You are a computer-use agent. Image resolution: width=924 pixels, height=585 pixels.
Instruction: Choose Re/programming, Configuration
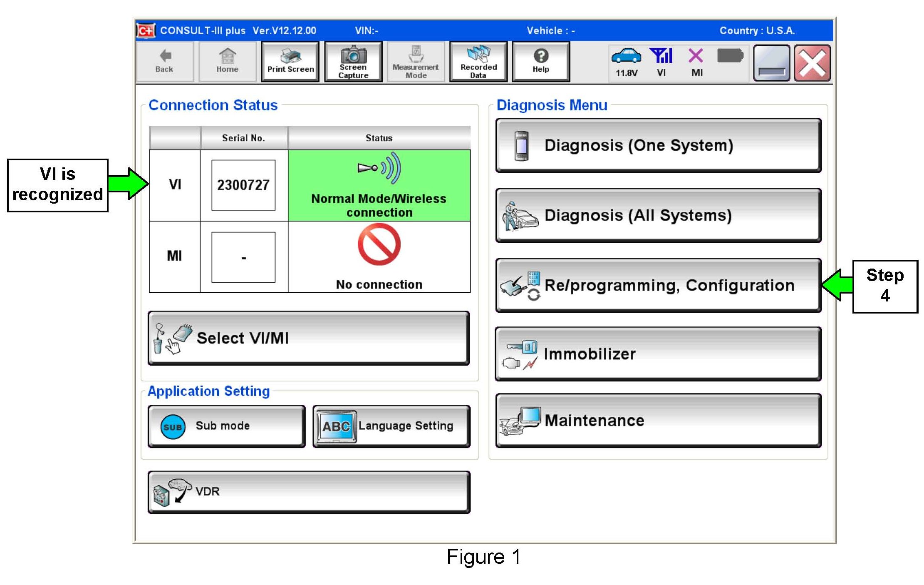[x=658, y=285]
